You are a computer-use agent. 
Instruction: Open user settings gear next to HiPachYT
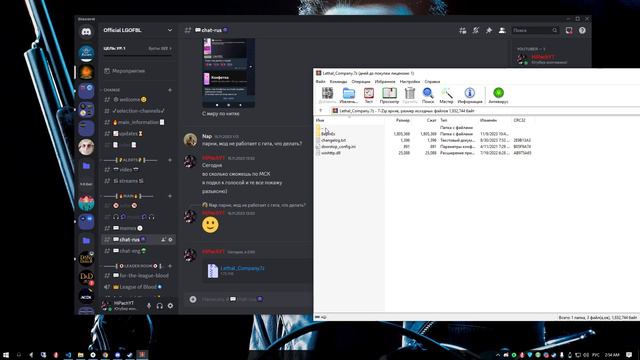point(170,305)
